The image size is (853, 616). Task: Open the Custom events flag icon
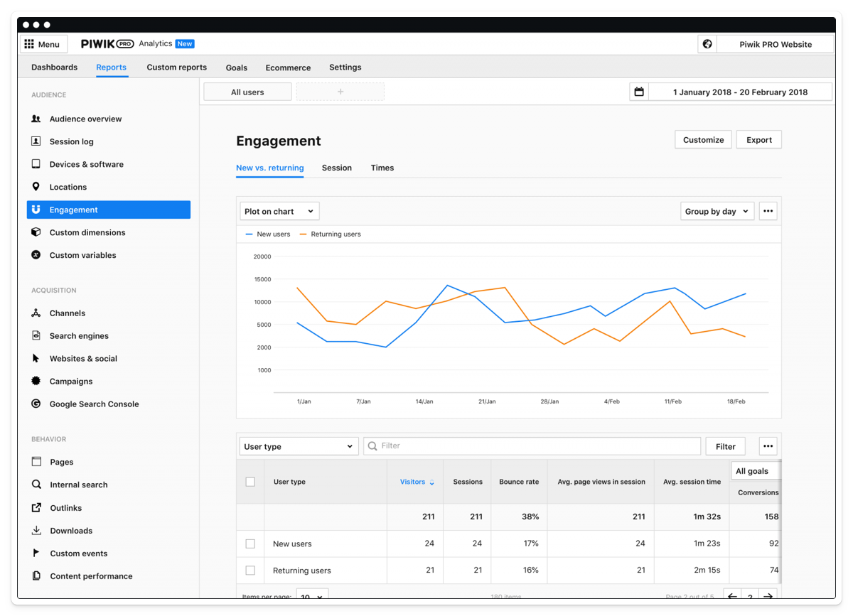click(36, 553)
